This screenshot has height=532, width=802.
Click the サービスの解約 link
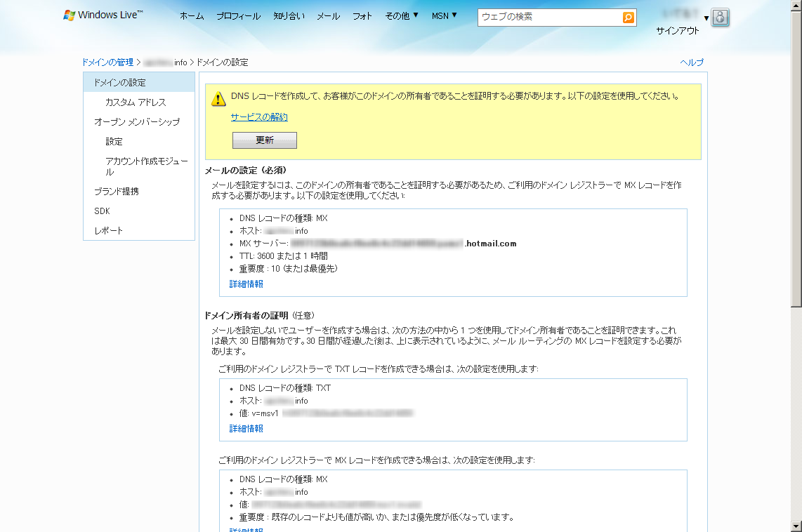(259, 117)
